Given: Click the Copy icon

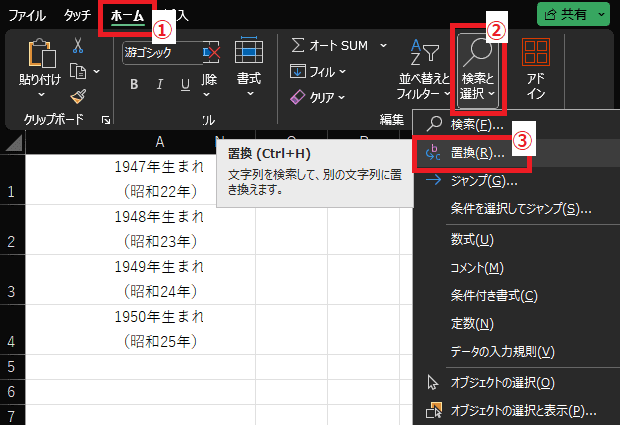Looking at the screenshot, I should click(x=78, y=71).
